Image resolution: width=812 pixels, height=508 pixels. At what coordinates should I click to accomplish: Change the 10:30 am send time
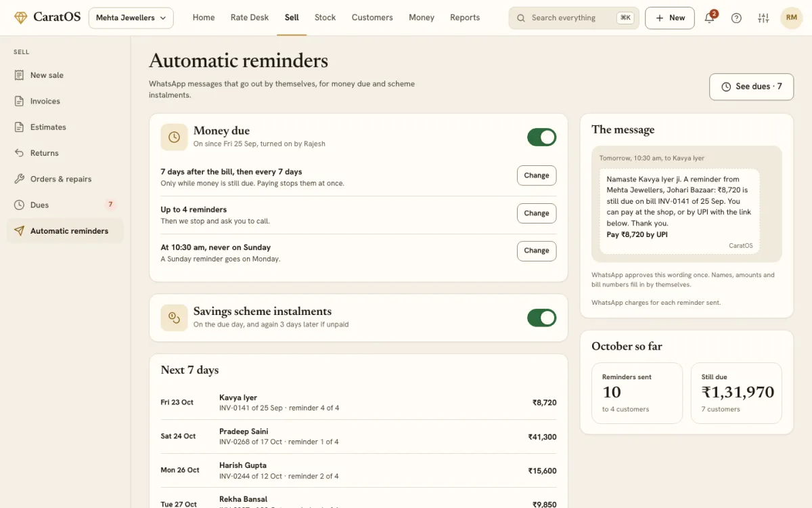pyautogui.click(x=537, y=251)
